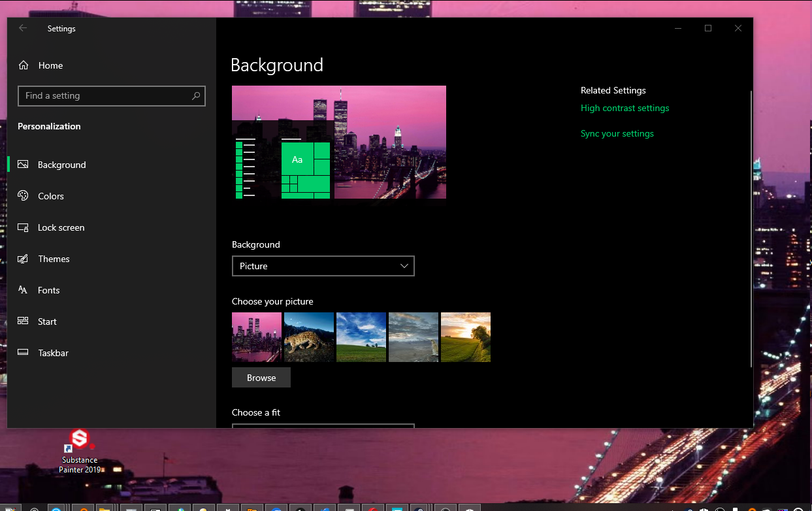The width and height of the screenshot is (812, 511).
Task: Select the gray seashore wallpaper thumbnail
Action: tap(414, 337)
